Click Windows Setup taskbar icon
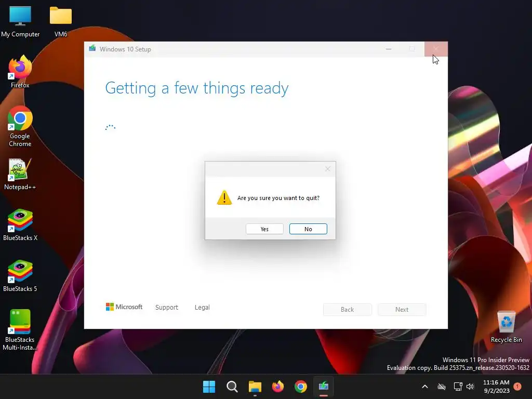 point(324,387)
